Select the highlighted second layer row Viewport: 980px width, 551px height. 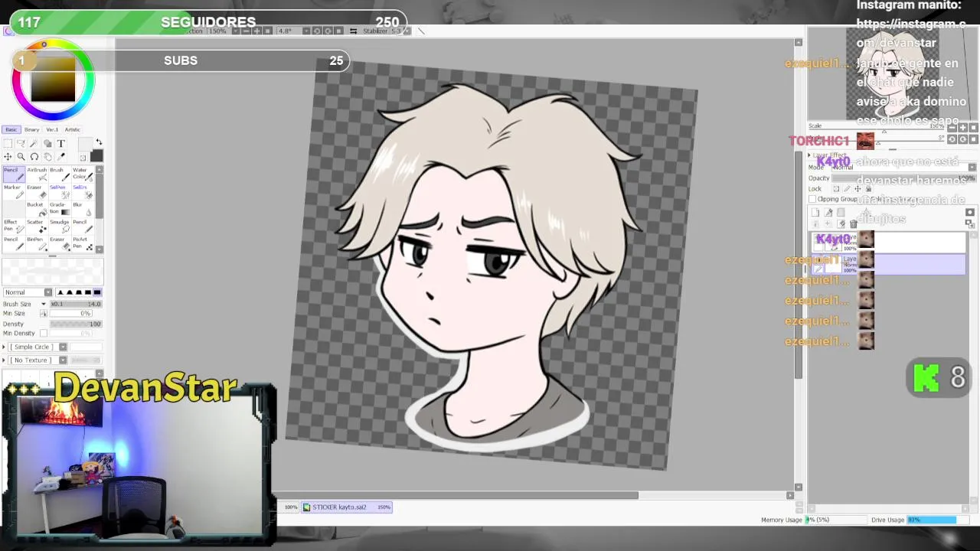(888, 263)
